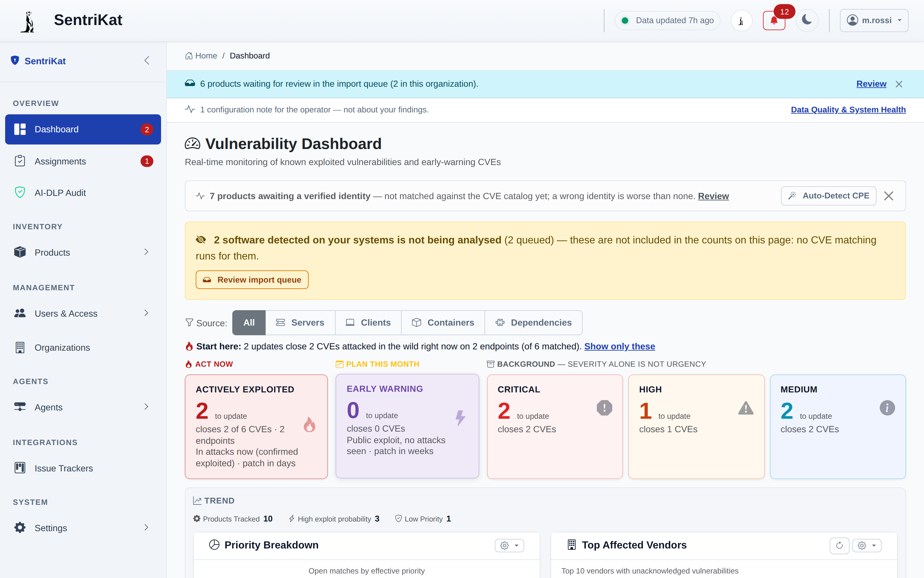Open the notifications bell

click(774, 21)
